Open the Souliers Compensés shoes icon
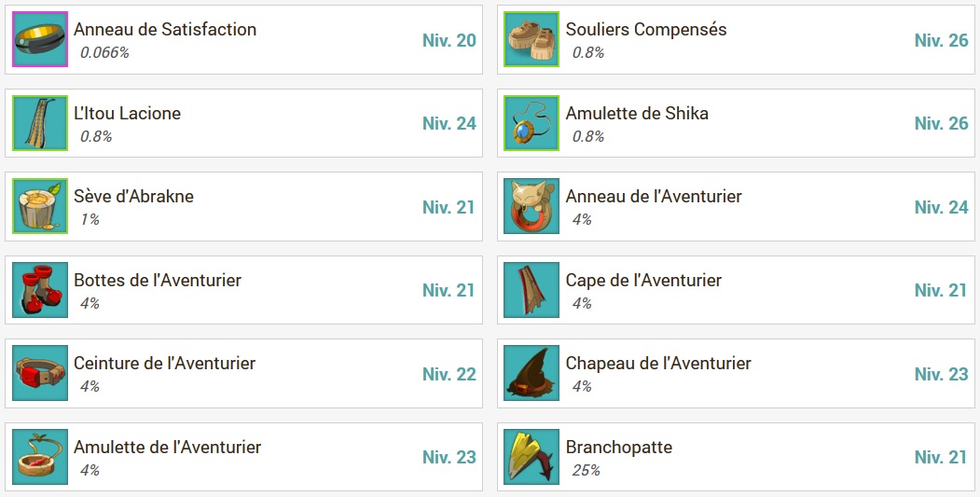 tap(531, 39)
